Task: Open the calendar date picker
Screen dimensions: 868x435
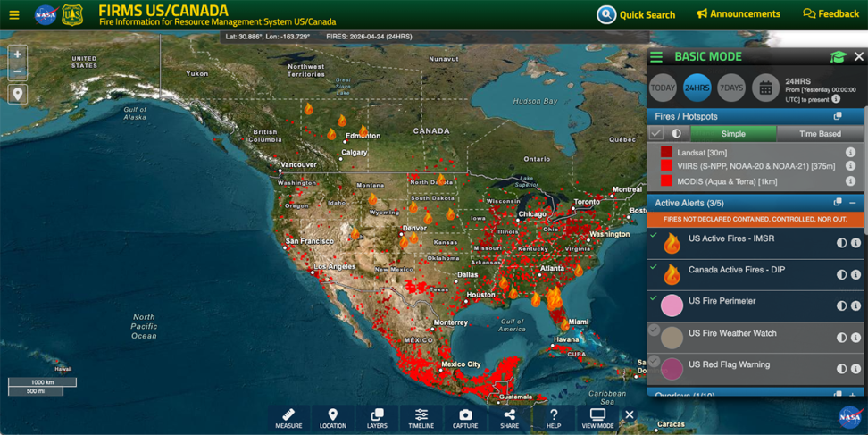Action: point(765,88)
